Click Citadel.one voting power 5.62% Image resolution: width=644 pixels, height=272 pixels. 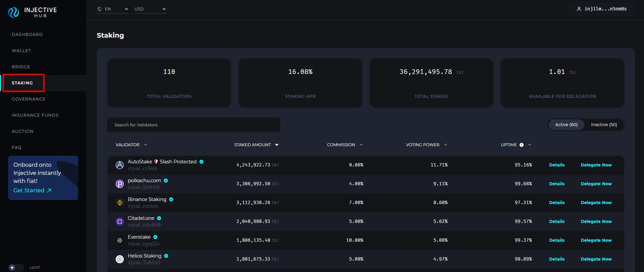441,222
